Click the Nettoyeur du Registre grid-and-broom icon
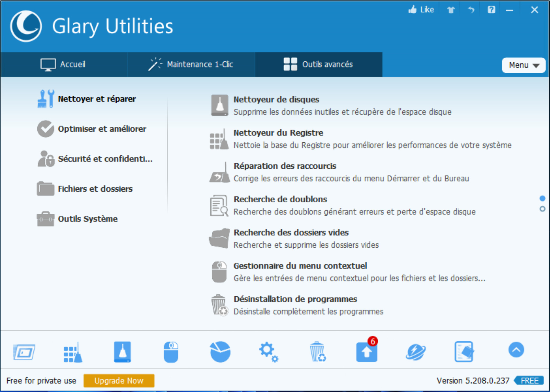The image size is (550, 392). [x=219, y=139]
